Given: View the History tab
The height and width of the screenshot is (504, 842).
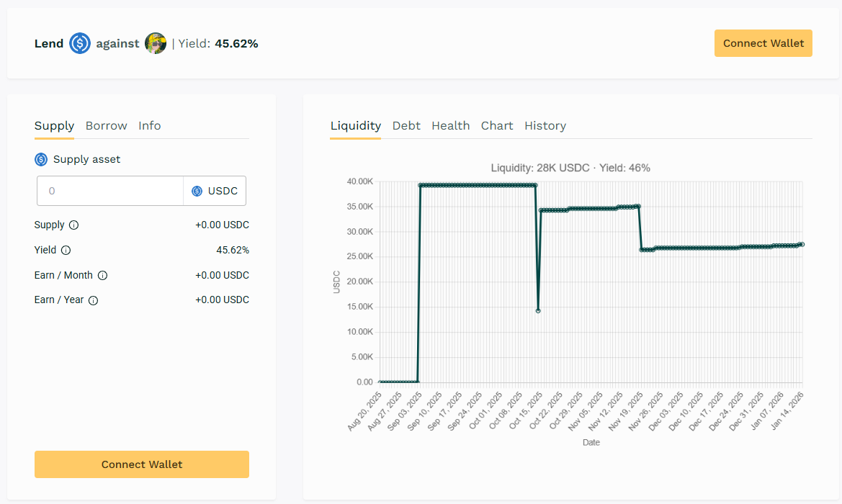Looking at the screenshot, I should coord(545,125).
